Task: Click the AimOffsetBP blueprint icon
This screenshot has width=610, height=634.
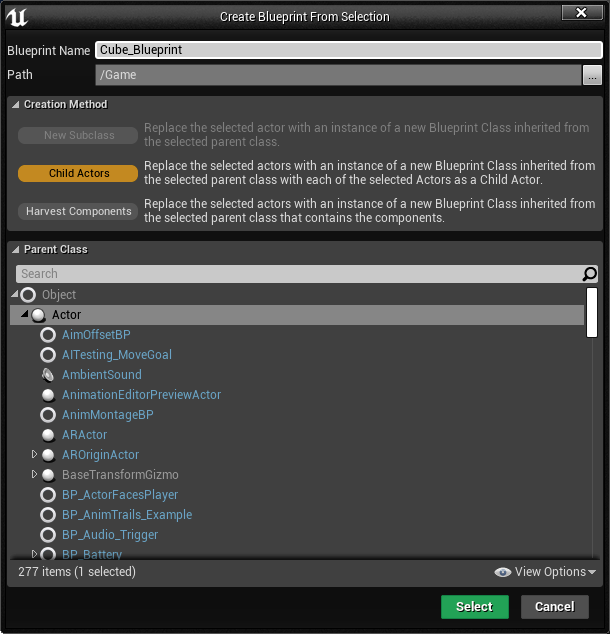Action: point(48,335)
